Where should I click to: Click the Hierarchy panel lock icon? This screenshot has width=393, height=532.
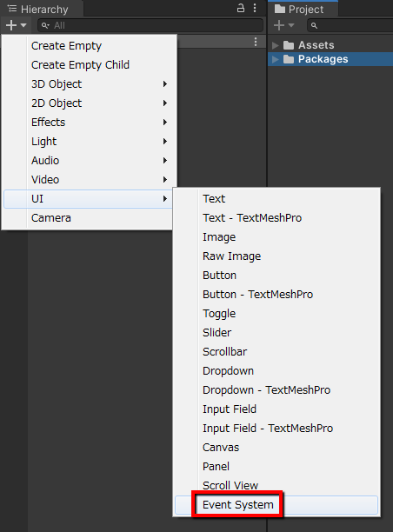[241, 8]
